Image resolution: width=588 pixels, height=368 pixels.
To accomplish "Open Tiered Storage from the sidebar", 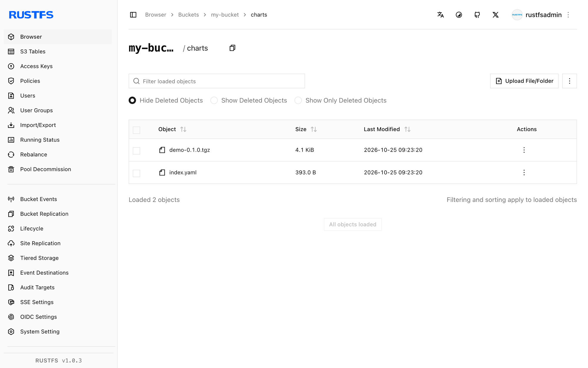I will 58,258.
